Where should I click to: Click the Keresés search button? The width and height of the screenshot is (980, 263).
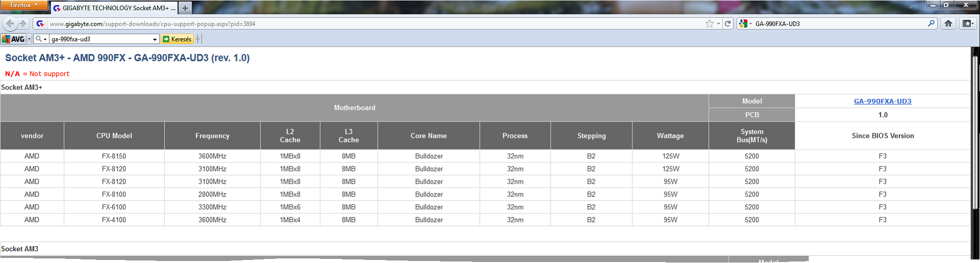tap(177, 39)
